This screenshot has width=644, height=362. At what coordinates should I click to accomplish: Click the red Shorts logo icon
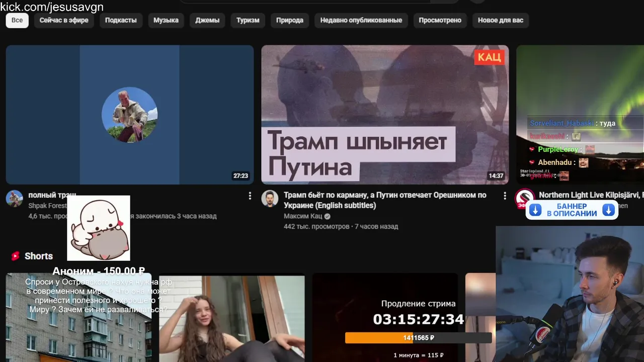pos(15,256)
